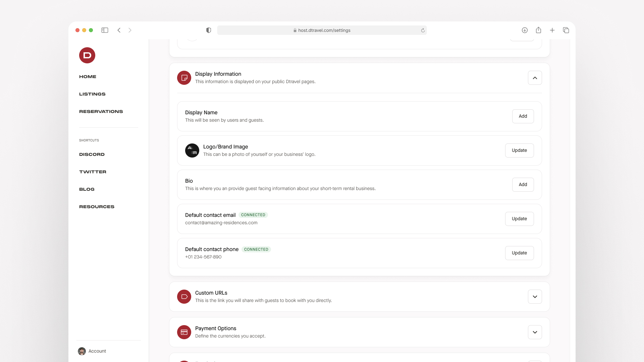This screenshot has width=644, height=362.
Task: Open a new tab with the plus icon
Action: [x=552, y=30]
